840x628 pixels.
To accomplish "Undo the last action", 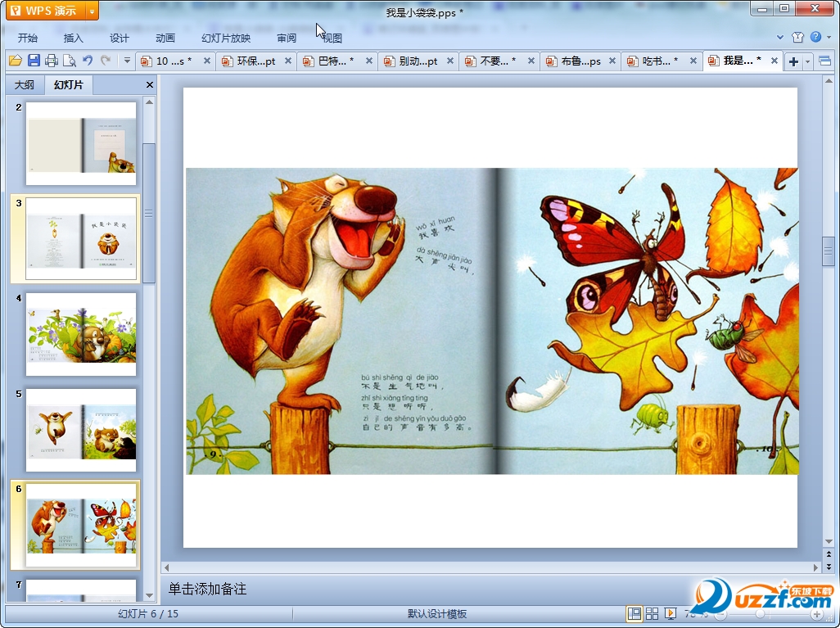I will (x=88, y=61).
